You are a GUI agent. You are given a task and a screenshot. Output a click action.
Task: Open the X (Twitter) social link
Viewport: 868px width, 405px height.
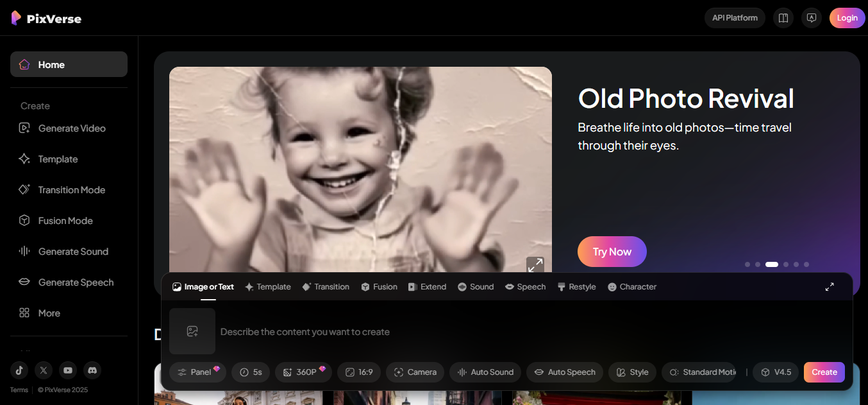tap(43, 370)
